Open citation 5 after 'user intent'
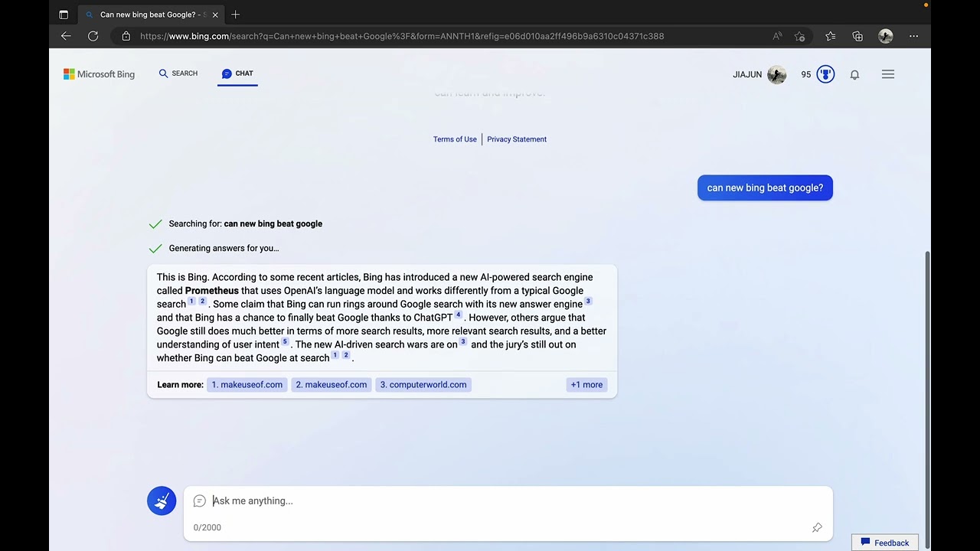 pyautogui.click(x=285, y=342)
